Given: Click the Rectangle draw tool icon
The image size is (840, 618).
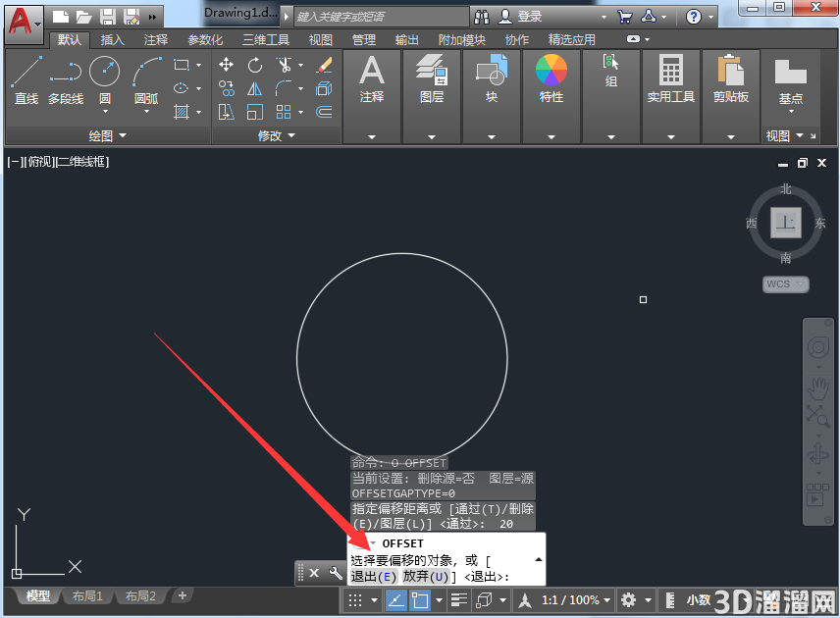Looking at the screenshot, I should click(182, 65).
